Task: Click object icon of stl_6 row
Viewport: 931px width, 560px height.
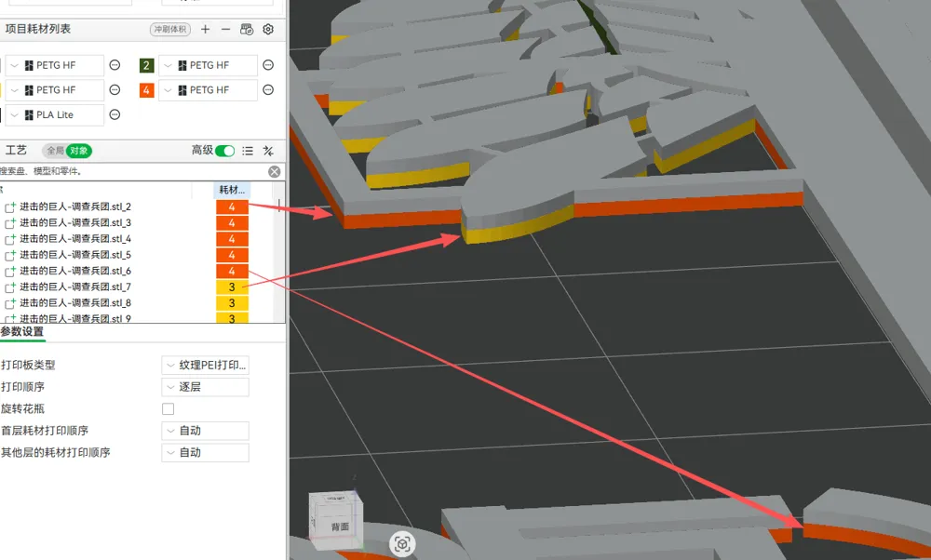Action: pos(10,271)
